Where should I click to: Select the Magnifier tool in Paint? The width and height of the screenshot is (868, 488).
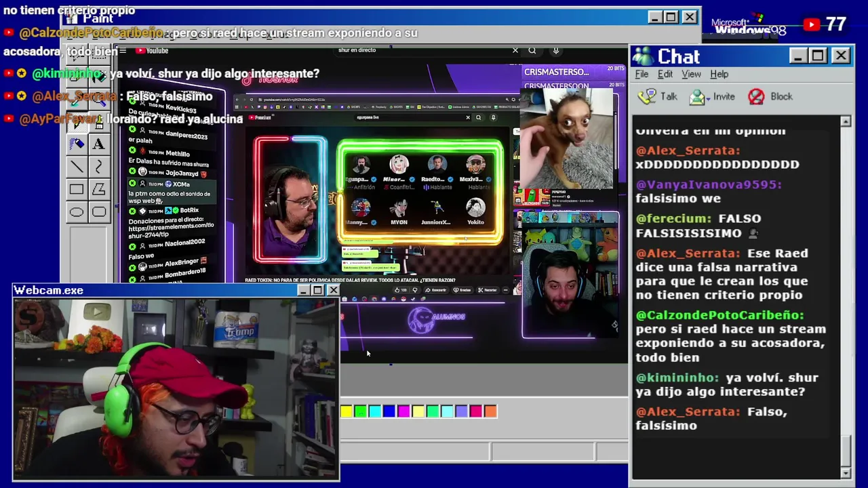point(99,100)
